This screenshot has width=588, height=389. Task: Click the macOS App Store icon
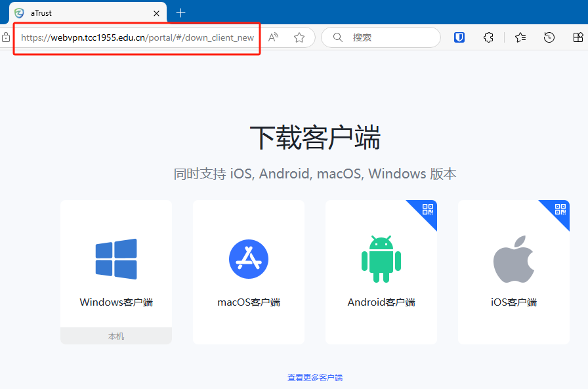[x=249, y=259]
